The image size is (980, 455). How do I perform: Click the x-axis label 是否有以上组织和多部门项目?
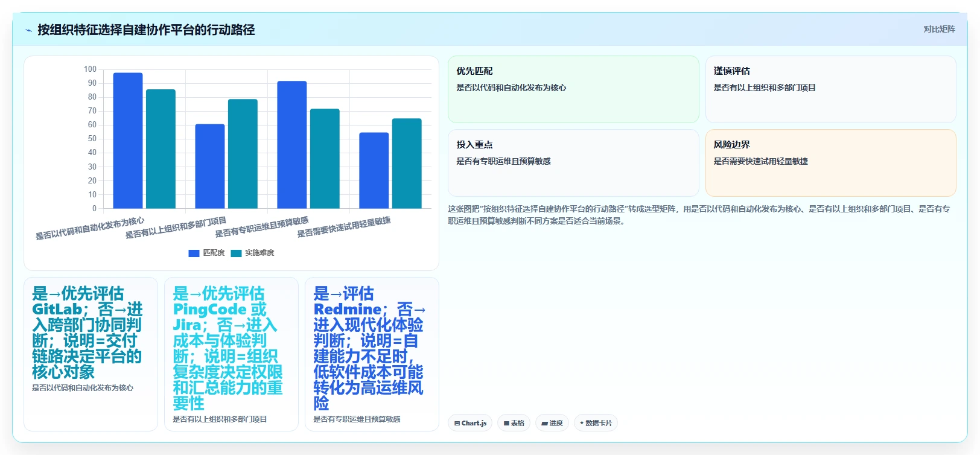point(176,227)
